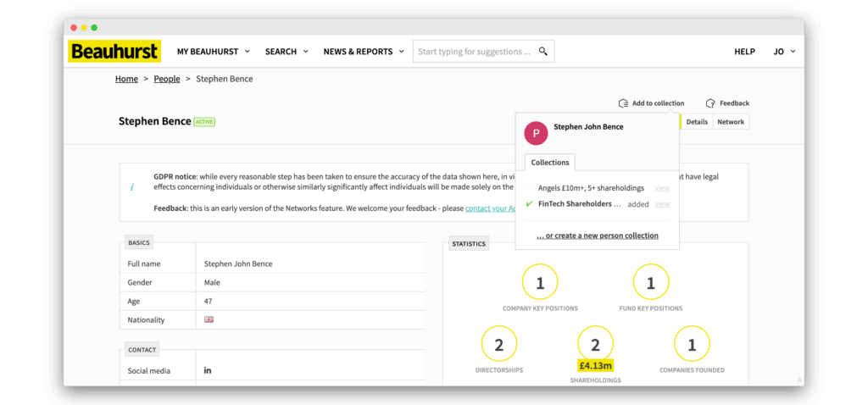Click the UK flag nationality icon
The width and height of the screenshot is (868, 405).
tap(209, 319)
